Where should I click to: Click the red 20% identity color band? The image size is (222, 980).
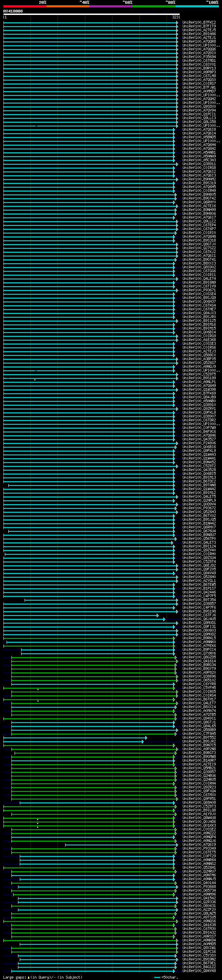[x=25, y=6]
